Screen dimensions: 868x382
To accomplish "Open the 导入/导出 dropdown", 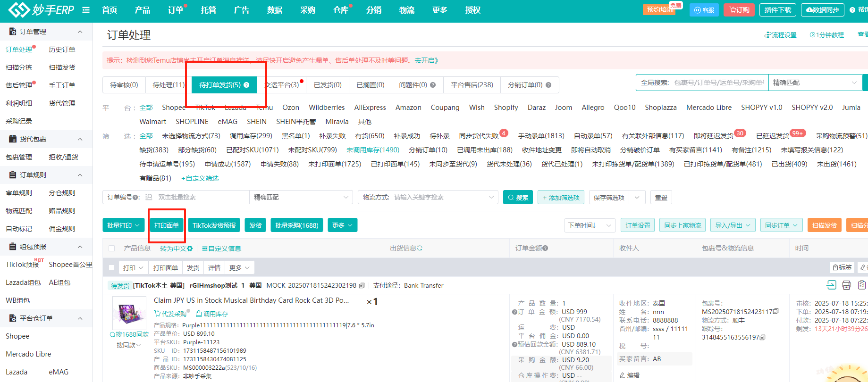I will tap(733, 225).
